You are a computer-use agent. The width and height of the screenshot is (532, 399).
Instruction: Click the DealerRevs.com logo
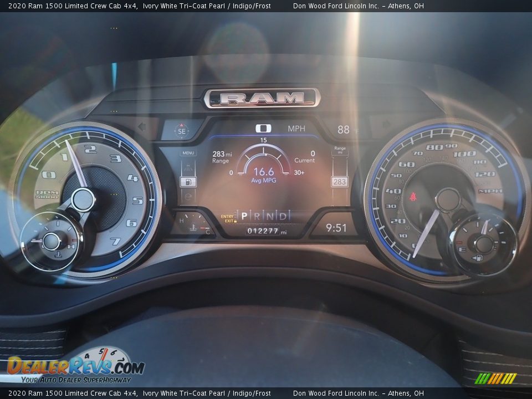(75, 366)
